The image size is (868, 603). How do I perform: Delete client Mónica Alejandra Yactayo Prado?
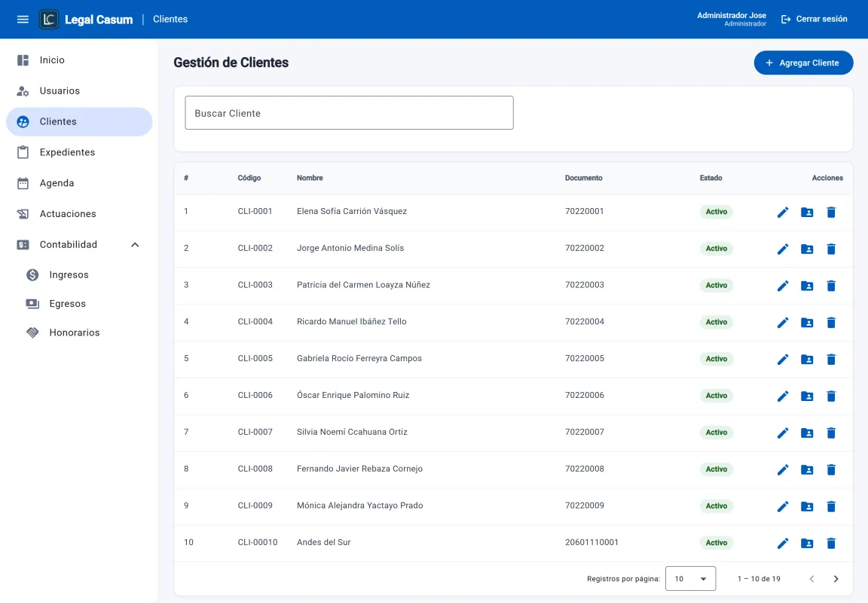(x=831, y=507)
